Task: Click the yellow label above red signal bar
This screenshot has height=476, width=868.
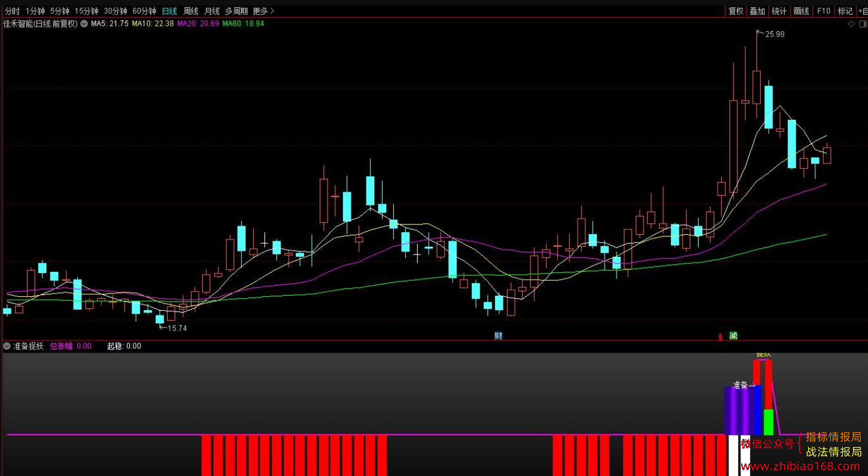Action: point(763,355)
